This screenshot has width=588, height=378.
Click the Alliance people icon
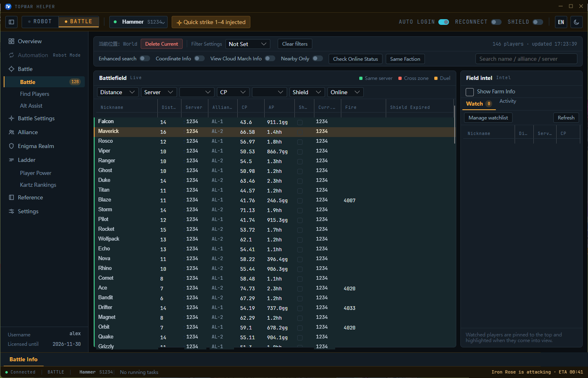pos(11,132)
